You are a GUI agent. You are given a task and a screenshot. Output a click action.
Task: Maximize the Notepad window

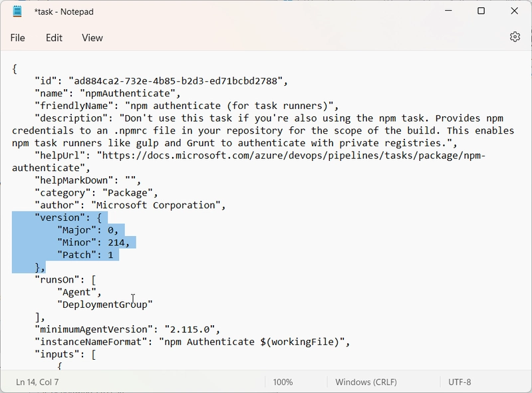point(481,11)
